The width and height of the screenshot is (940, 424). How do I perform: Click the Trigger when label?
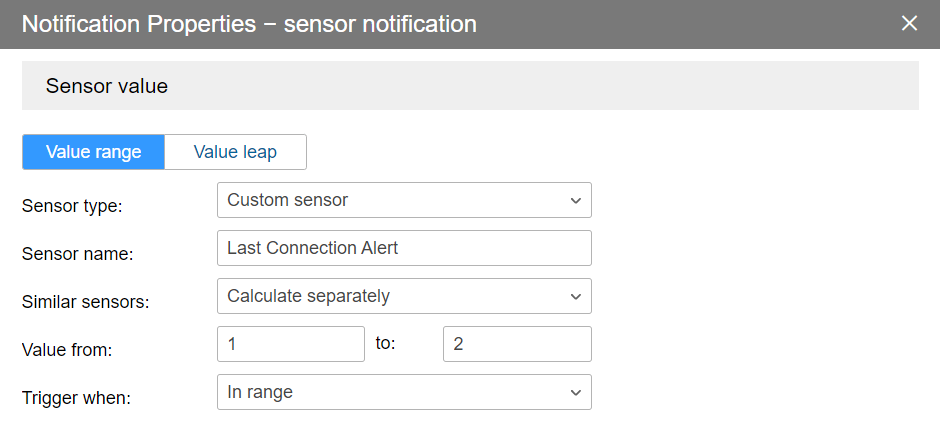click(x=76, y=398)
